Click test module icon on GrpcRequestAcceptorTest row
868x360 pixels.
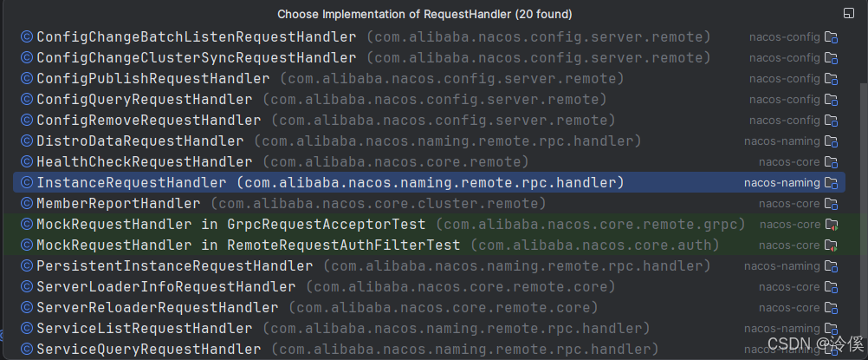tap(831, 224)
